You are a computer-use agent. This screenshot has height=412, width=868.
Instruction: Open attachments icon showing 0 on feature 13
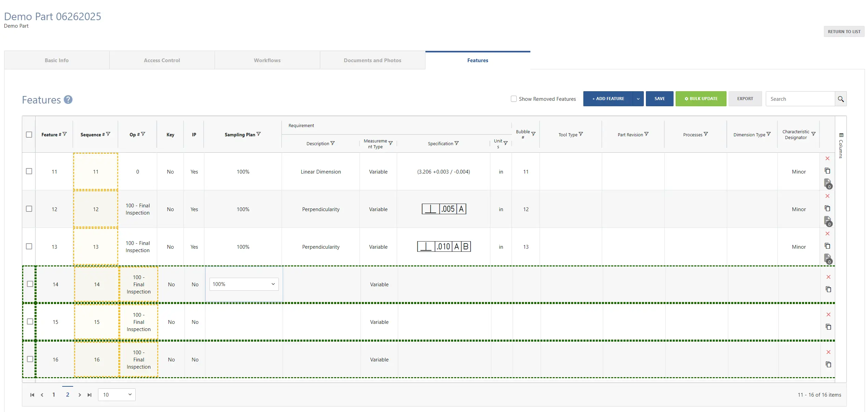click(x=828, y=259)
